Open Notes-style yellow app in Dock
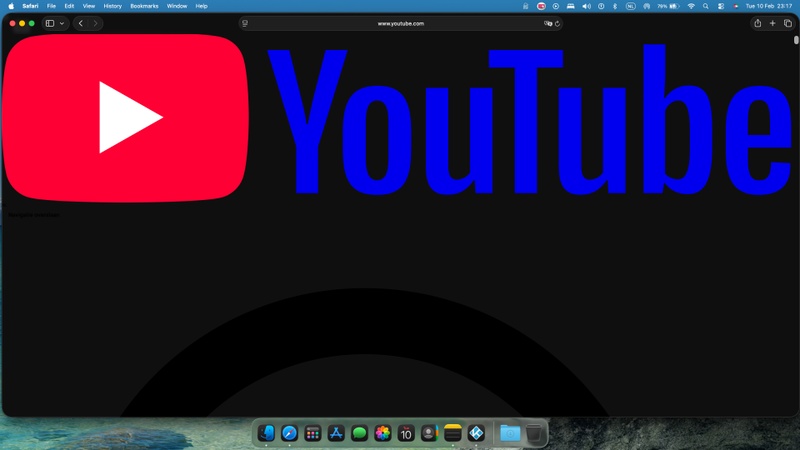 tap(453, 433)
